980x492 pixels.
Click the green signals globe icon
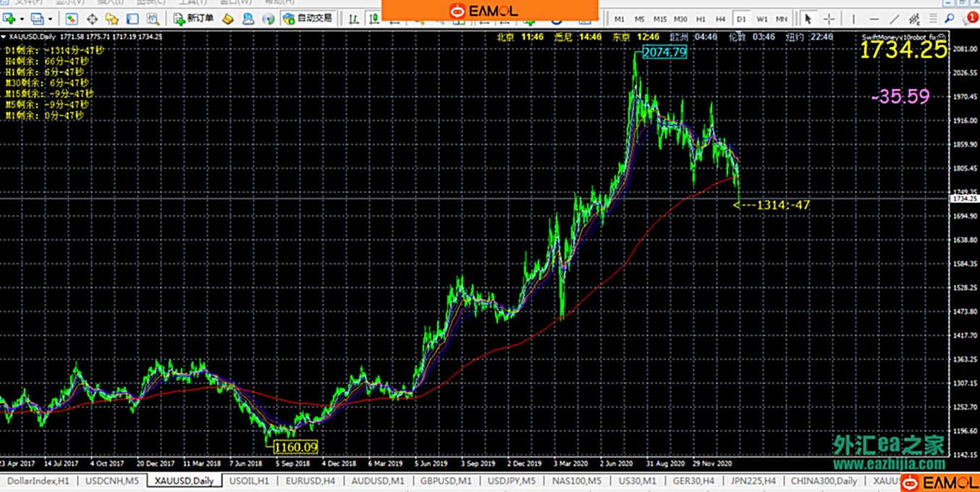coord(268,19)
